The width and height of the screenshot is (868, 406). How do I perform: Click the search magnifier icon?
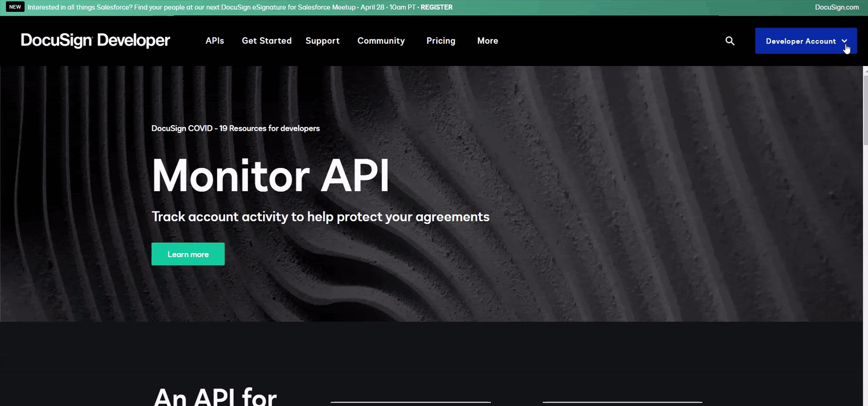(730, 41)
